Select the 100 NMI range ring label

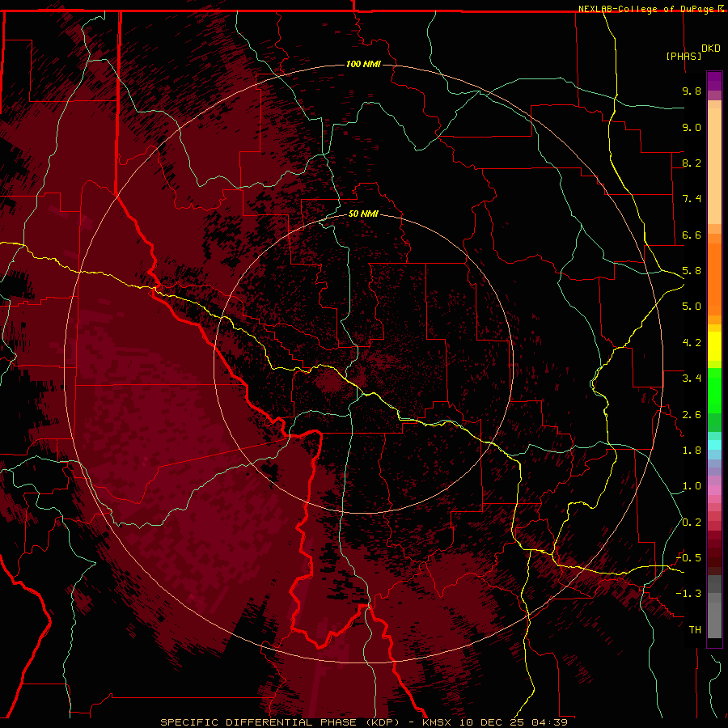[363, 64]
